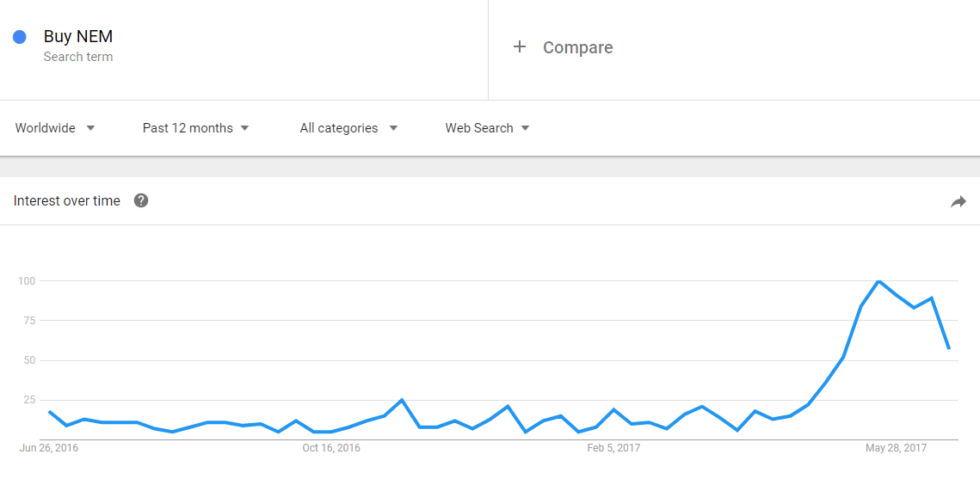Viewport: 980px width, 479px height.
Task: Click the last data point on the line
Action: click(x=948, y=347)
